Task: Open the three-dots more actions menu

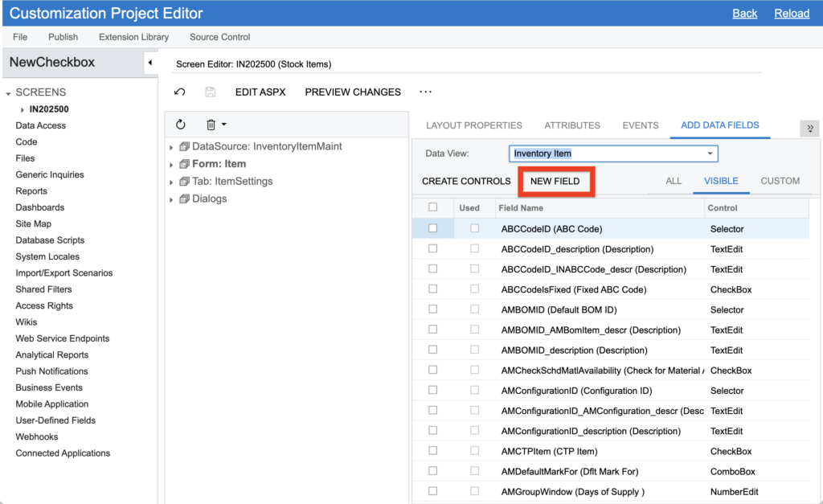Action: pos(426,92)
